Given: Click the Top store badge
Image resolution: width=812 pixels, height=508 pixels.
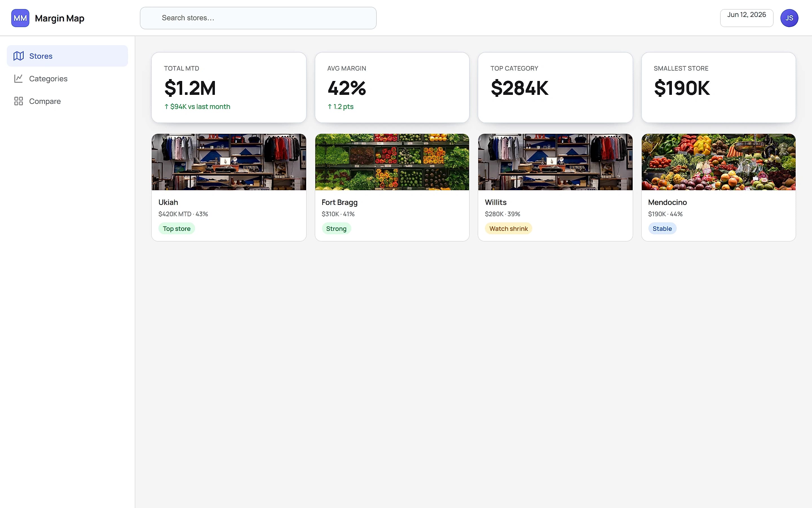Looking at the screenshot, I should (176, 229).
